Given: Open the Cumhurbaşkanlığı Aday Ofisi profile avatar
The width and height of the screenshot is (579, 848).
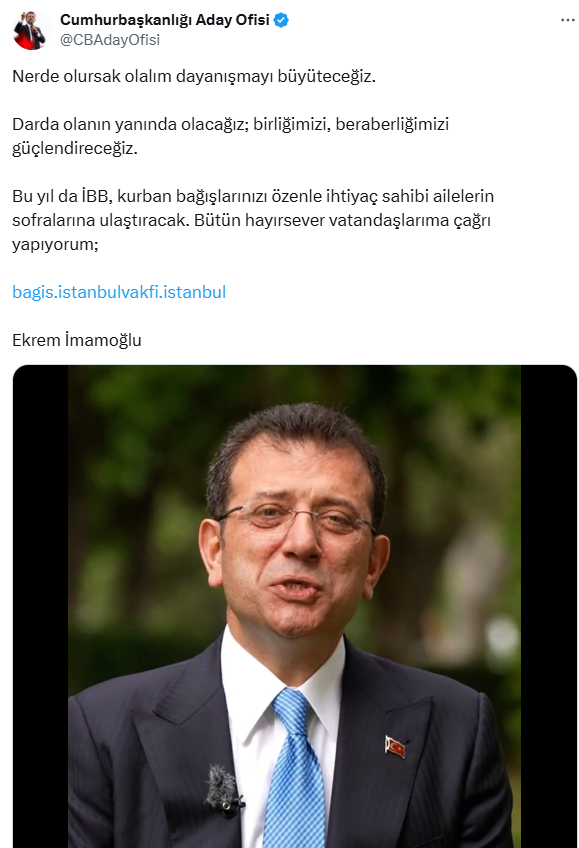Looking at the screenshot, I should coord(30,30).
